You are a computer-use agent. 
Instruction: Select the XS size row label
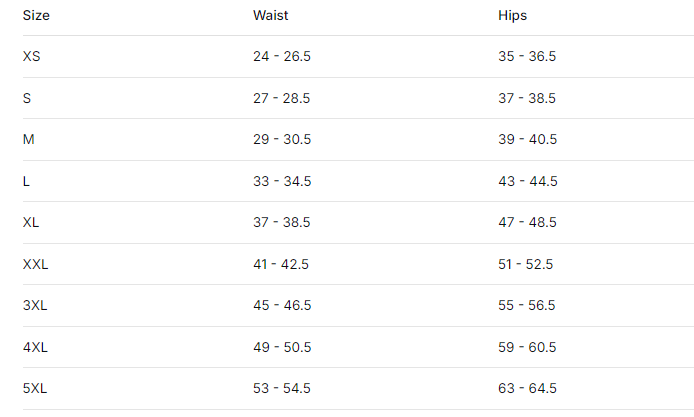[31, 57]
